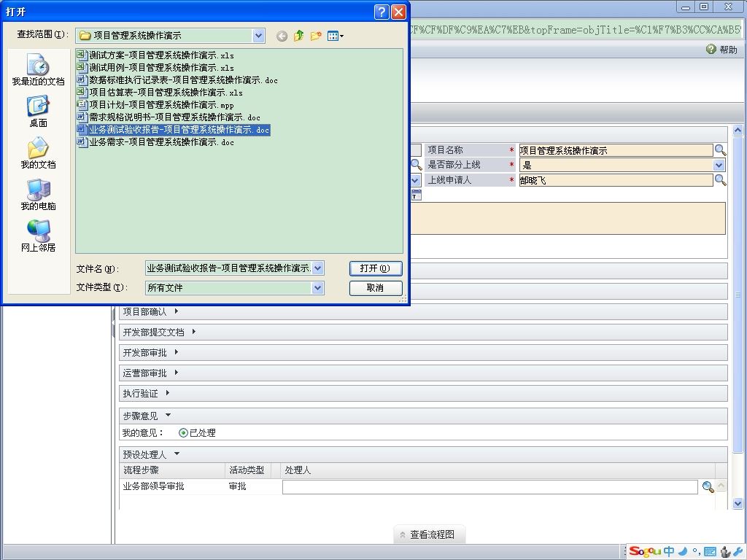Click the 项目名称 input field
The width and height of the screenshot is (747, 560).
616,150
